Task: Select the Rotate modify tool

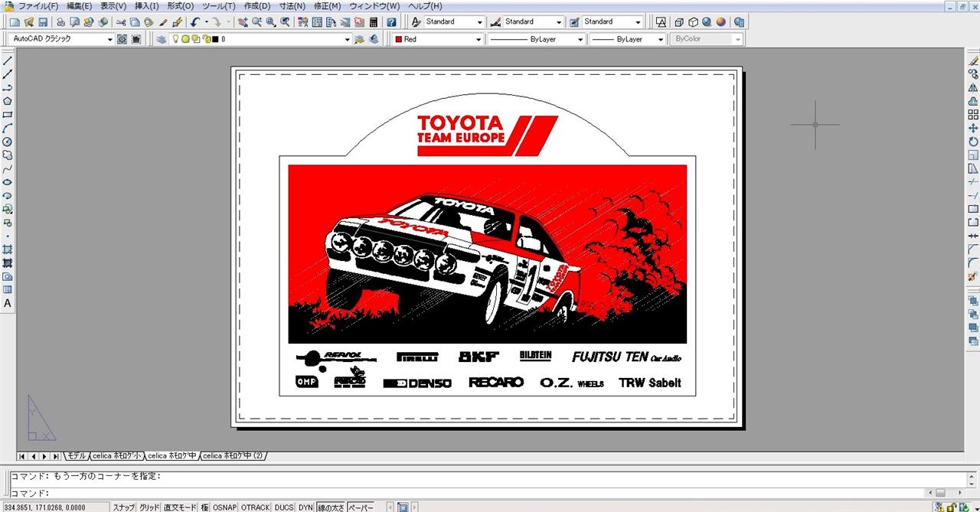Action: coord(973,142)
